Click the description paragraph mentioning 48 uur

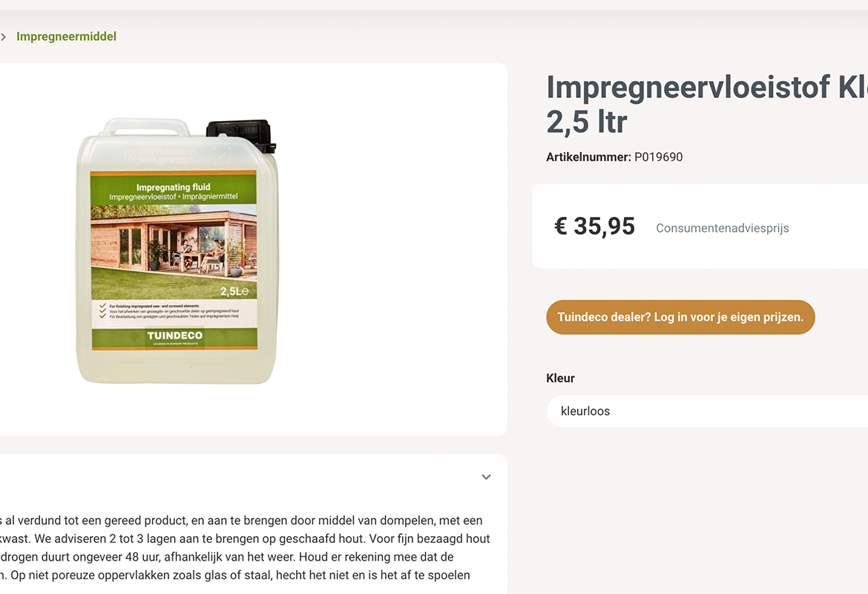245,547
